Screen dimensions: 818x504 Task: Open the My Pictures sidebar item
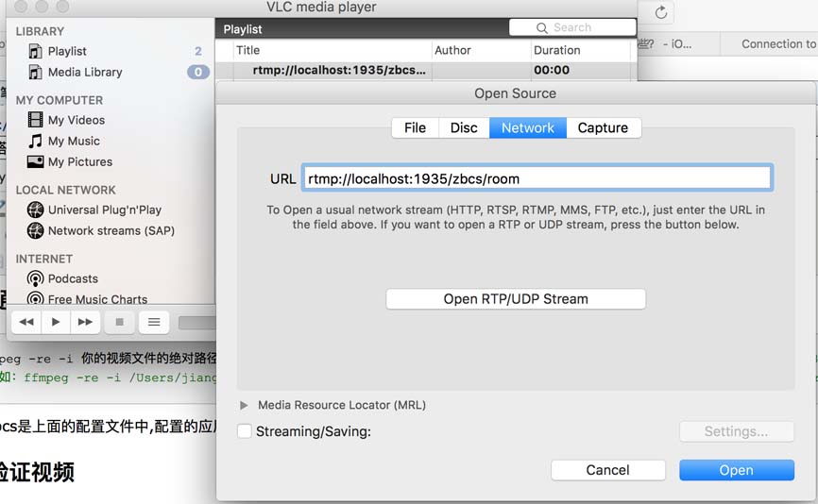point(79,161)
